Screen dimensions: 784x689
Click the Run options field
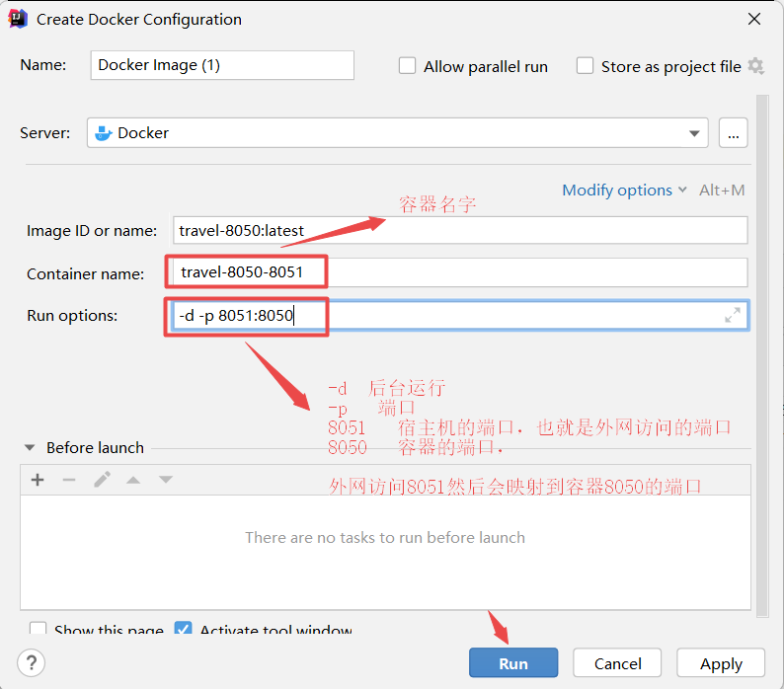point(459,316)
